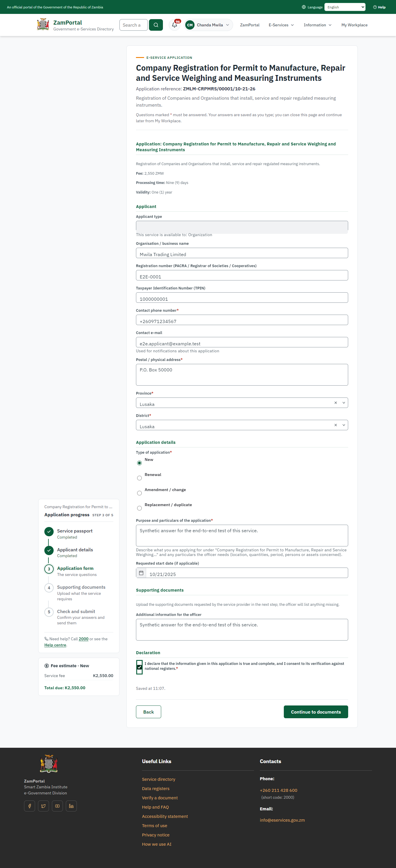Click the Contact phone number field

pyautogui.click(x=242, y=320)
